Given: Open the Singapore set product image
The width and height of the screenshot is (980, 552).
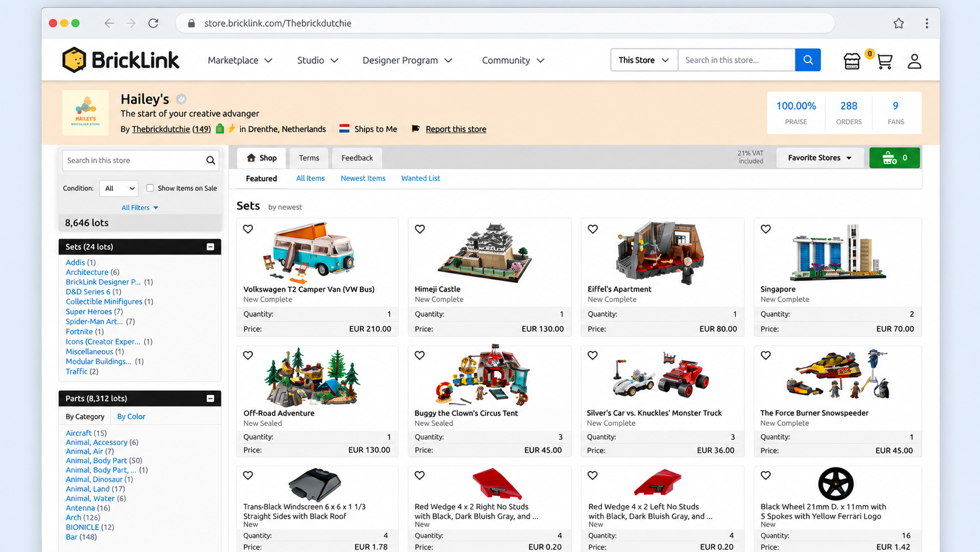Looking at the screenshot, I should coord(837,252).
